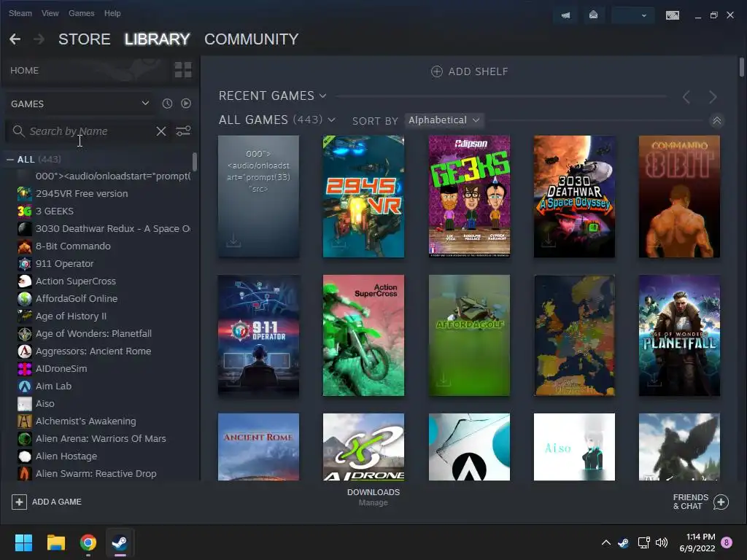The height and width of the screenshot is (560, 747).
Task: Expand the Recent Games dropdown
Action: pos(322,96)
